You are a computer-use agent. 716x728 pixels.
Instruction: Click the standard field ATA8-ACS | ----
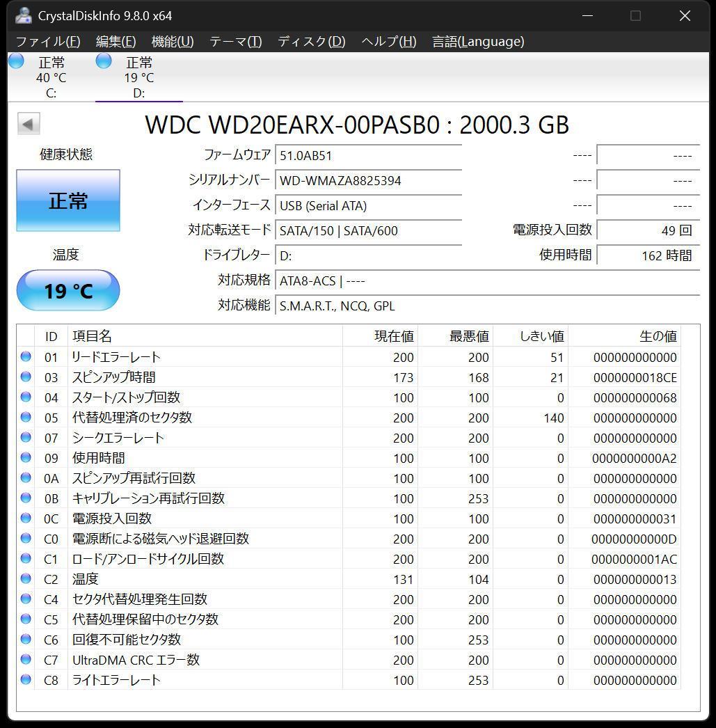487,281
